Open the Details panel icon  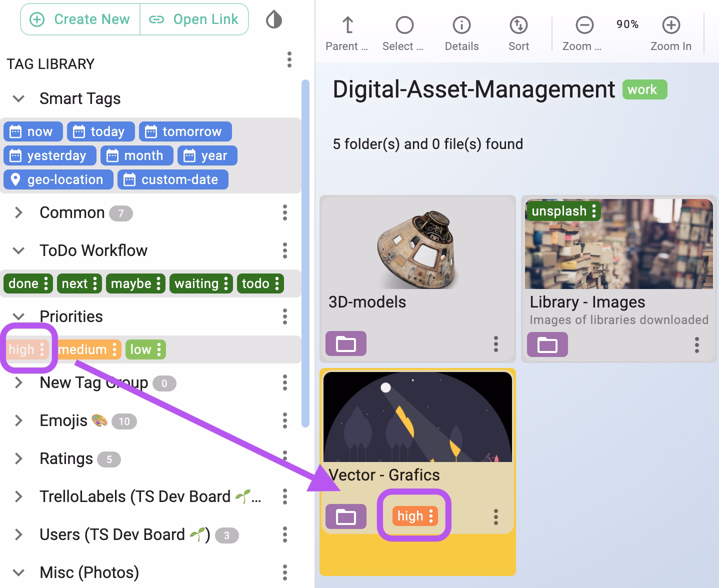pos(461,25)
